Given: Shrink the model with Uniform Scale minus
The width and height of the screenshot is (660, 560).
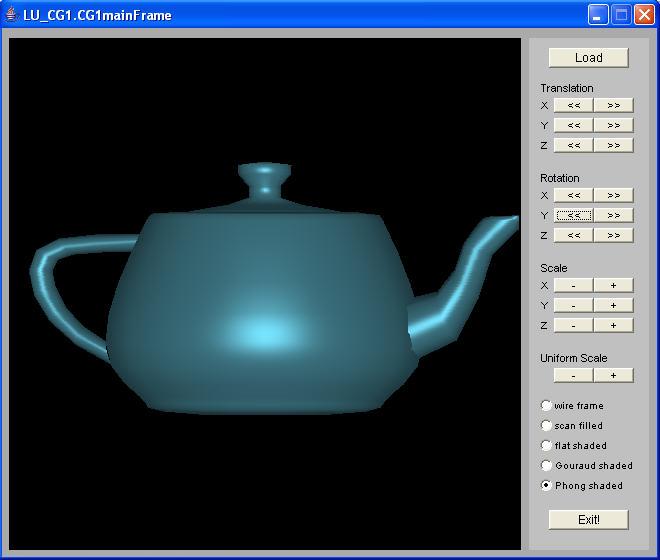Looking at the screenshot, I should coord(573,376).
